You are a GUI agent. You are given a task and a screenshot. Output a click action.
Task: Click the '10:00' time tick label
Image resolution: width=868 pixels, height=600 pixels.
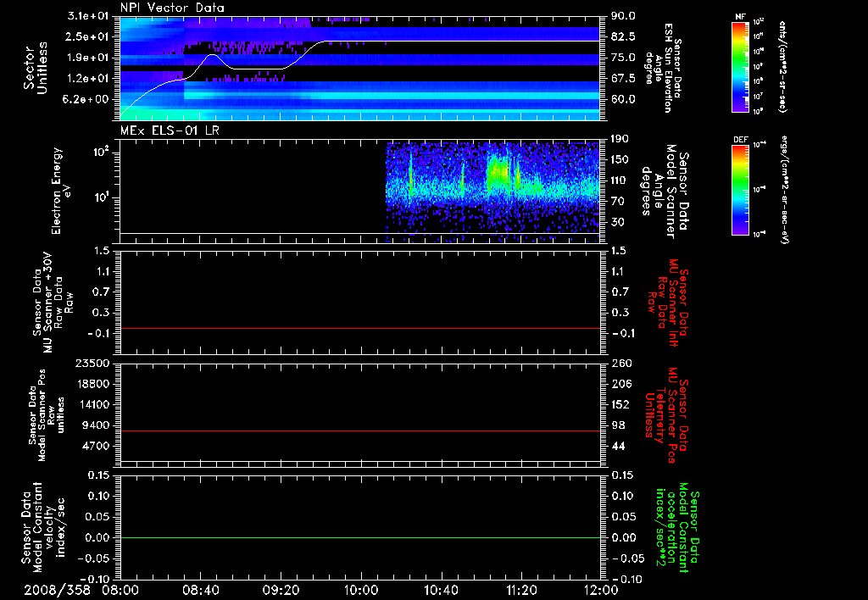click(x=361, y=590)
